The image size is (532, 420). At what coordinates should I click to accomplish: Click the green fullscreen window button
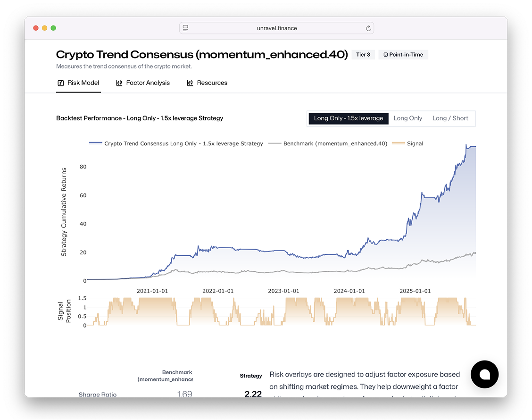pos(53,28)
